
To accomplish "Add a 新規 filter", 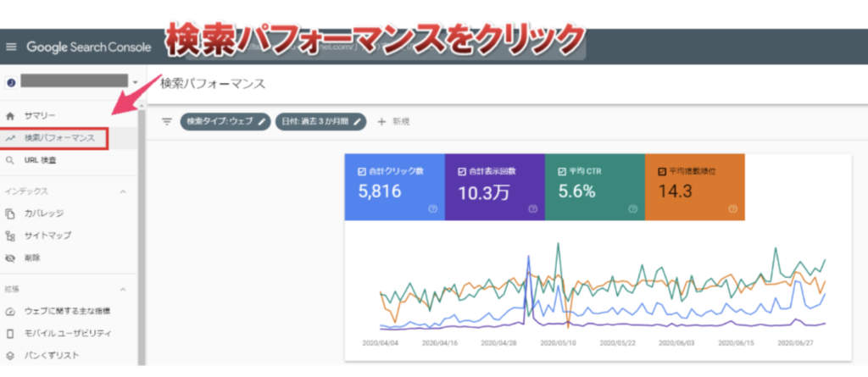I will point(401,121).
